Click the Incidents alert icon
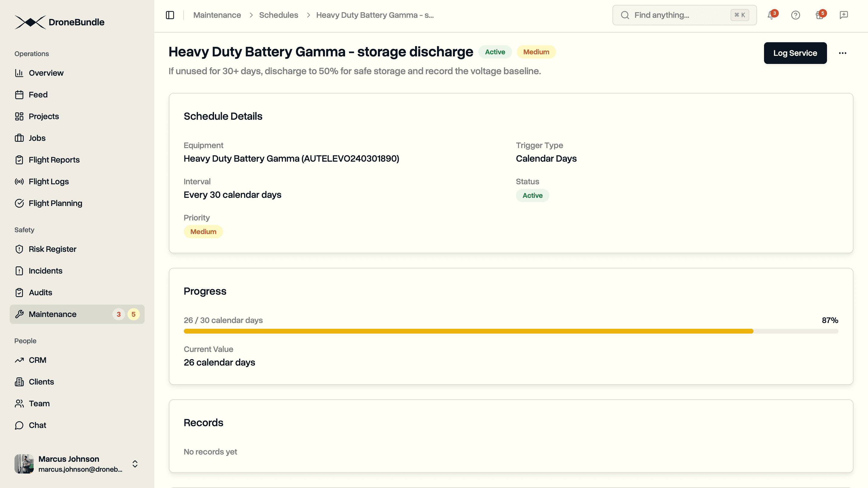The image size is (868, 488). point(19,271)
